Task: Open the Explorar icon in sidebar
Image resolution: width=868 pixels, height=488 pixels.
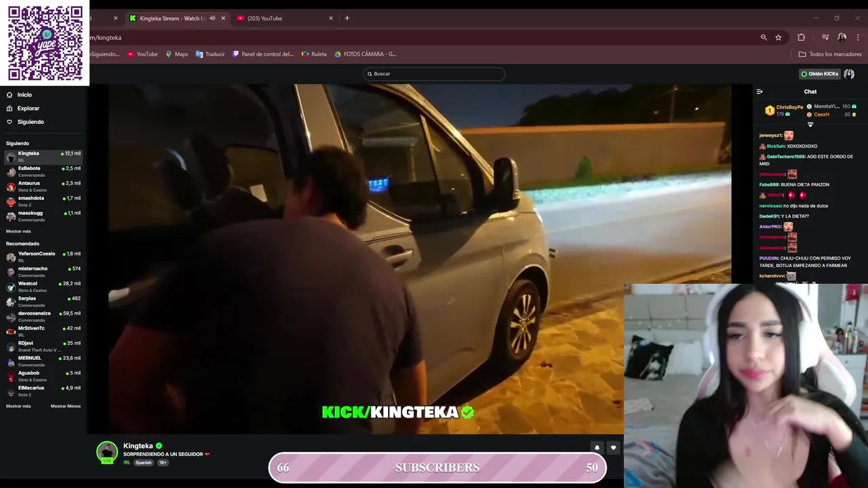Action: point(9,108)
